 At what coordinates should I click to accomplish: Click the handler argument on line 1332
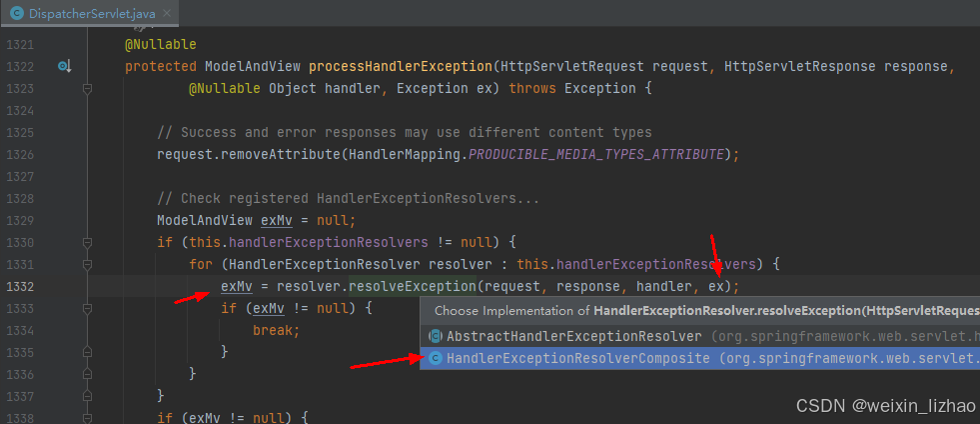point(664,286)
